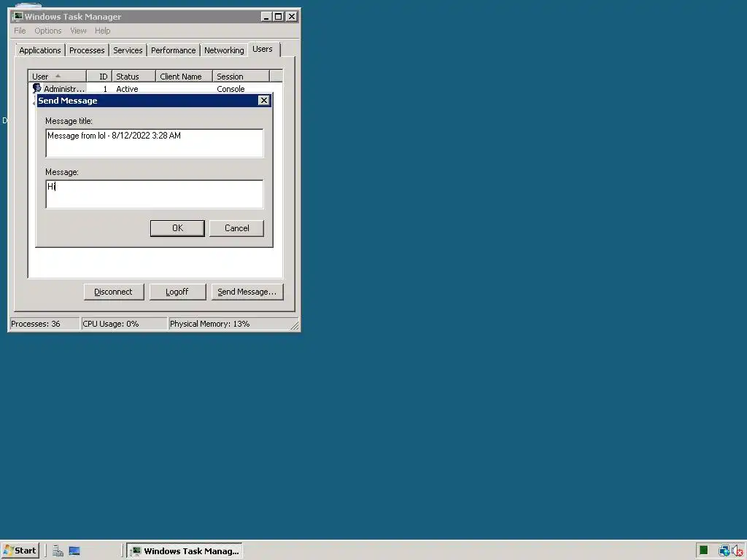Click the Task Manager resize grip
The image size is (747, 560).
click(295, 325)
